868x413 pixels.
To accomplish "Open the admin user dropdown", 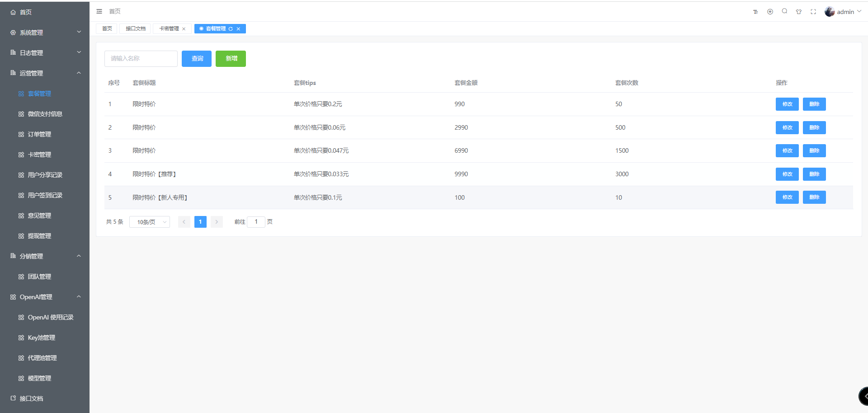I will click(x=844, y=11).
